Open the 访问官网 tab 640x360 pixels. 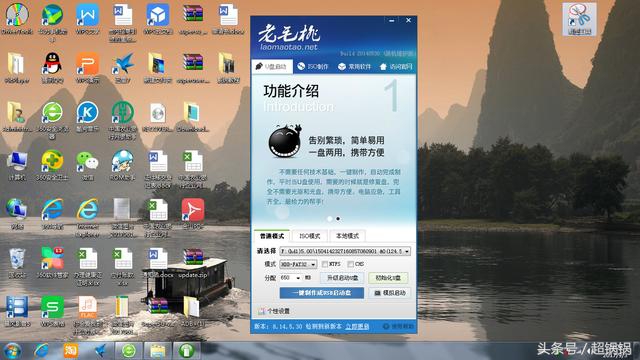396,67
